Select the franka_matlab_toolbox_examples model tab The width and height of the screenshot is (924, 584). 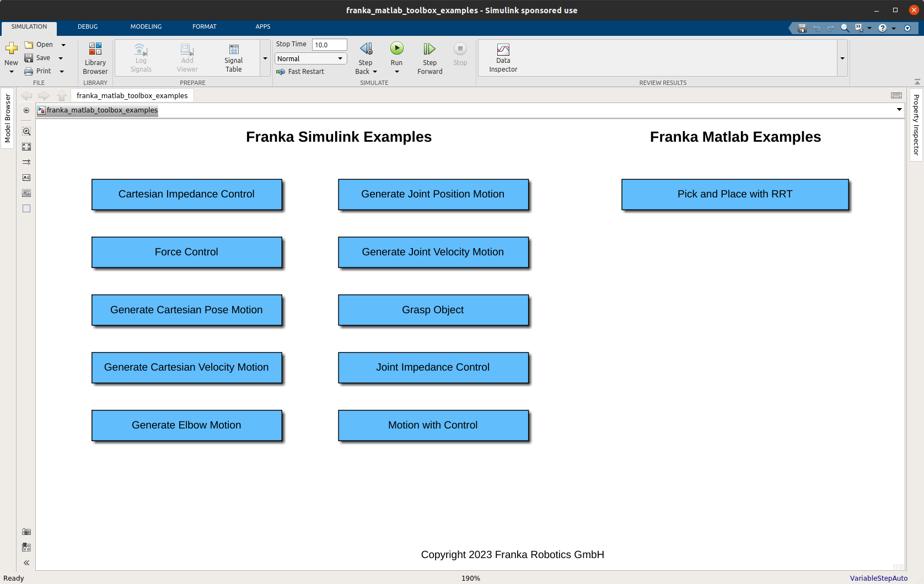tap(132, 95)
